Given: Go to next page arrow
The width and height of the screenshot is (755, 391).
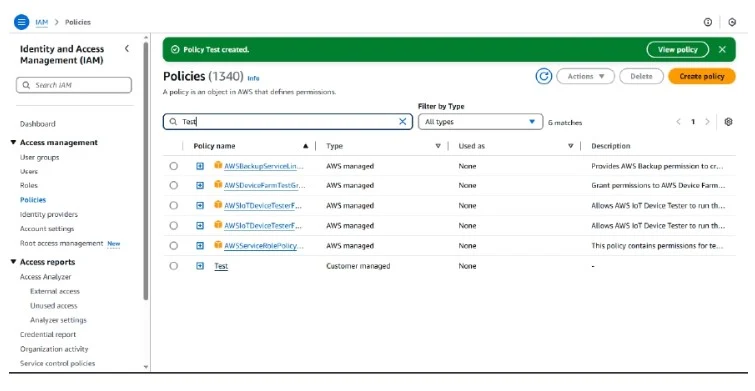Looking at the screenshot, I should pos(707,122).
